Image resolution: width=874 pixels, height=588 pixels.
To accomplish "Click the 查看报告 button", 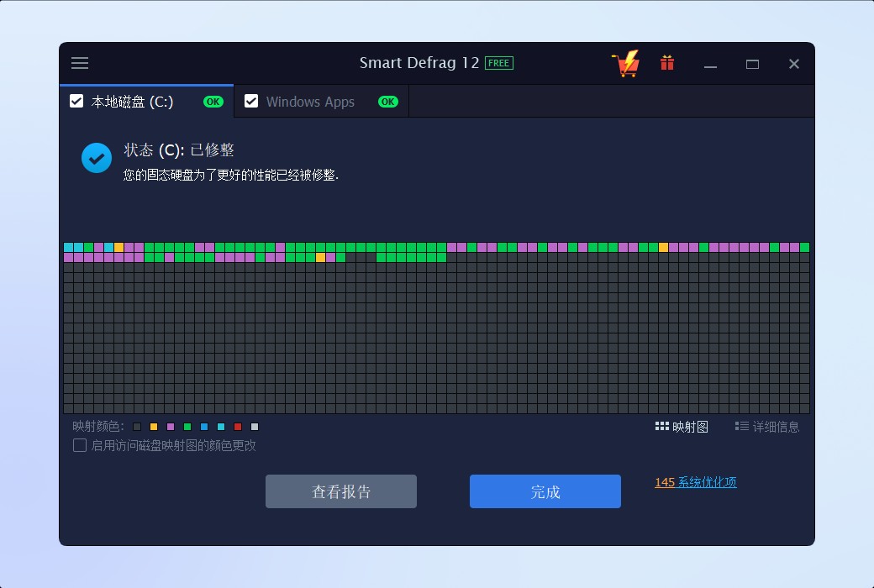I will (x=341, y=491).
